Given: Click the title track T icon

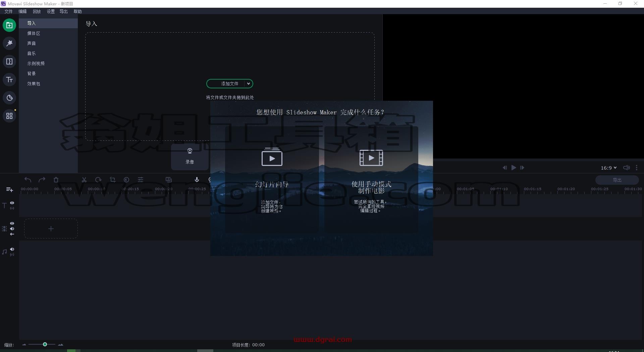Looking at the screenshot, I should pyautogui.click(x=4, y=206).
